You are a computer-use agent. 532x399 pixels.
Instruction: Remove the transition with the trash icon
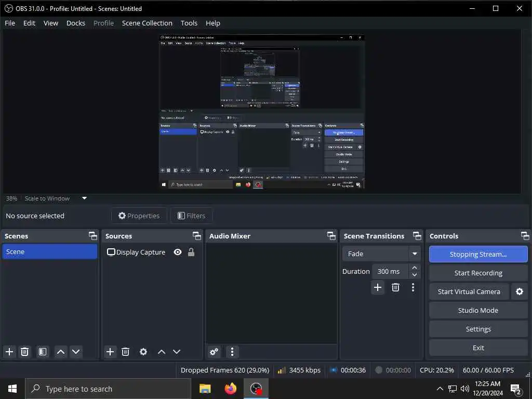(x=395, y=287)
